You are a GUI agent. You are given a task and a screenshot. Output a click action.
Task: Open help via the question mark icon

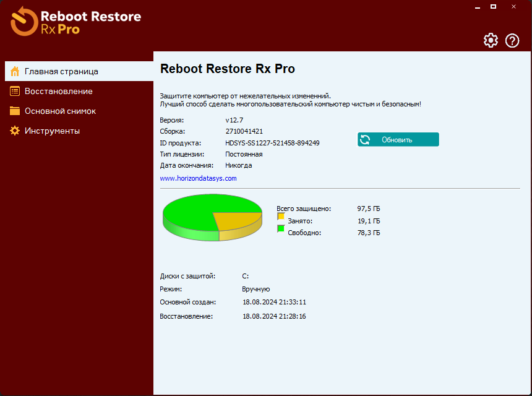click(x=512, y=40)
